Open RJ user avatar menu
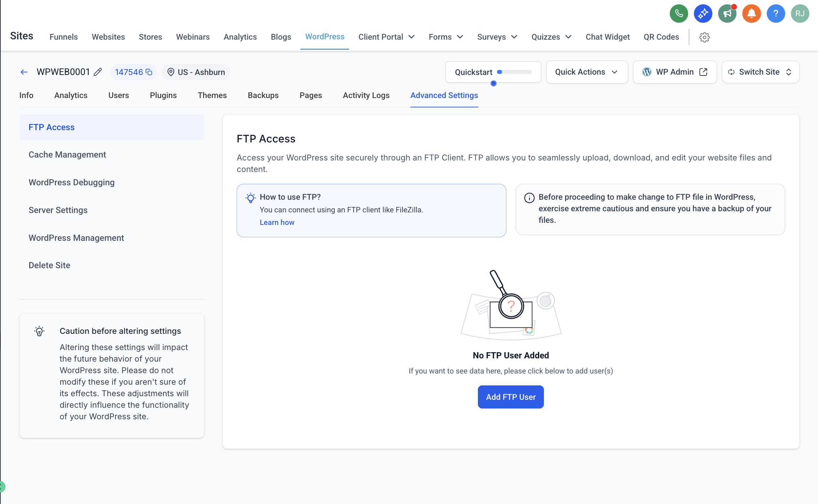This screenshot has height=504, width=818. coord(800,14)
